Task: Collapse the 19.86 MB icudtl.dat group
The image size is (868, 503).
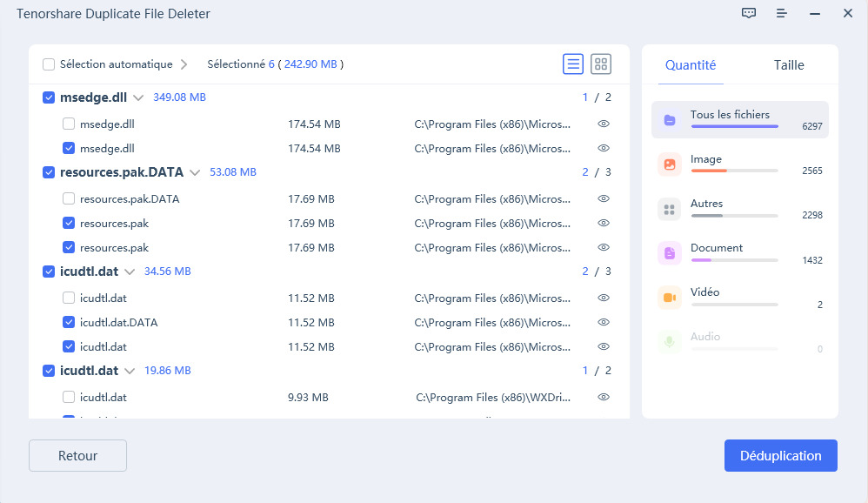Action: point(130,371)
